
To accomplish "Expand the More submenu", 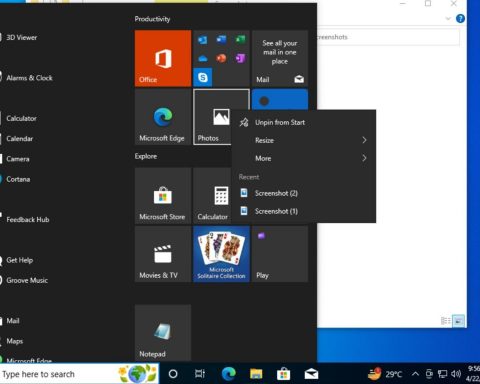I will [304, 158].
